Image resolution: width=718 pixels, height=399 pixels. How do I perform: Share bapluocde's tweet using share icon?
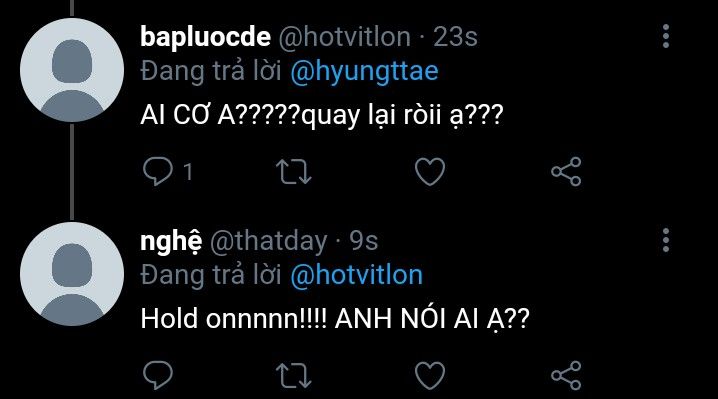pos(566,171)
